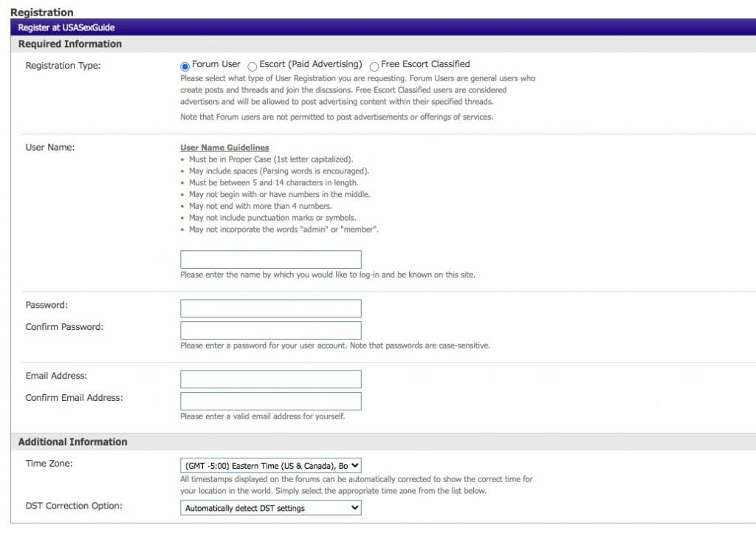
Task: Click inside the Email Address field
Action: pyautogui.click(x=270, y=379)
